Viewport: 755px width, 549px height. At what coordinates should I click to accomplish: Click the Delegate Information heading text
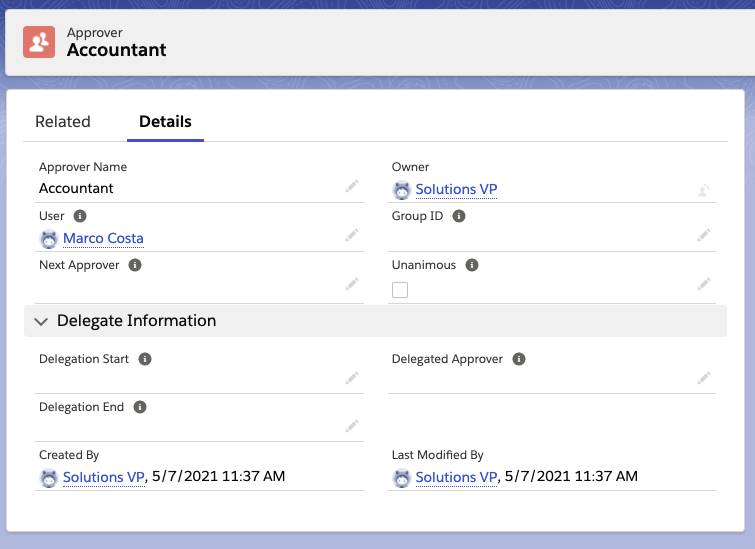tap(136, 321)
